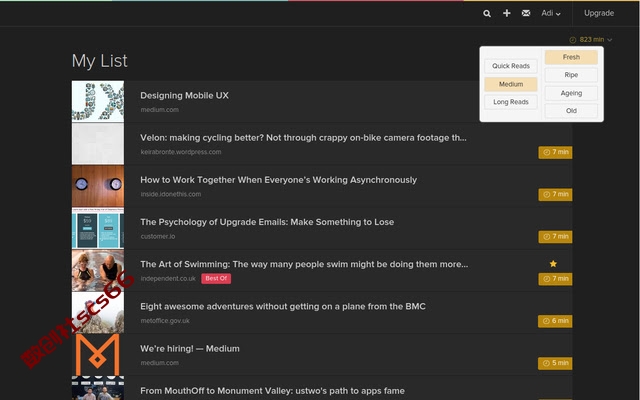Toggle the Medium length filter
The height and width of the screenshot is (400, 640).
tap(511, 84)
